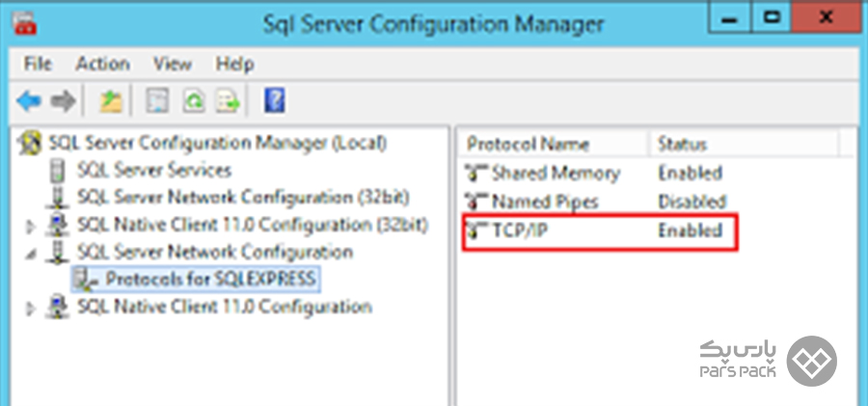
Task: Click the TCP/IP protocol icon
Action: pos(476,230)
